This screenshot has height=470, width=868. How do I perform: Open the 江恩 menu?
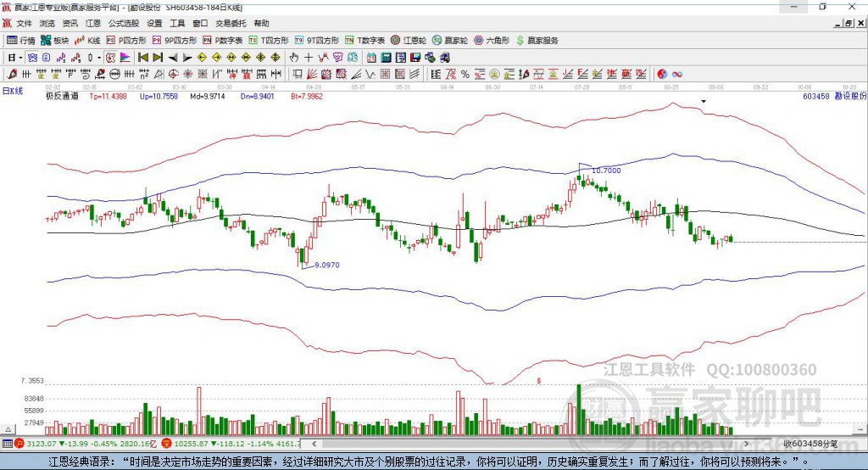tap(93, 23)
